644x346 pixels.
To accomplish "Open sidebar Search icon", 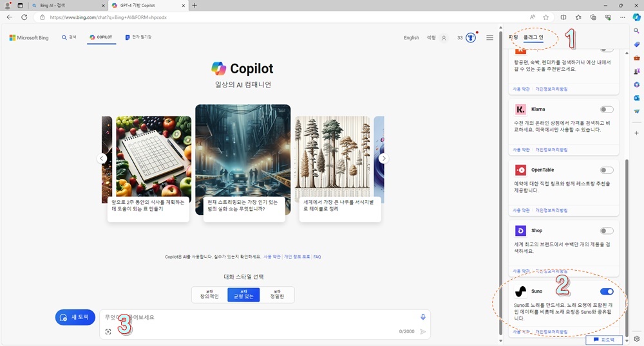I will (x=636, y=31).
